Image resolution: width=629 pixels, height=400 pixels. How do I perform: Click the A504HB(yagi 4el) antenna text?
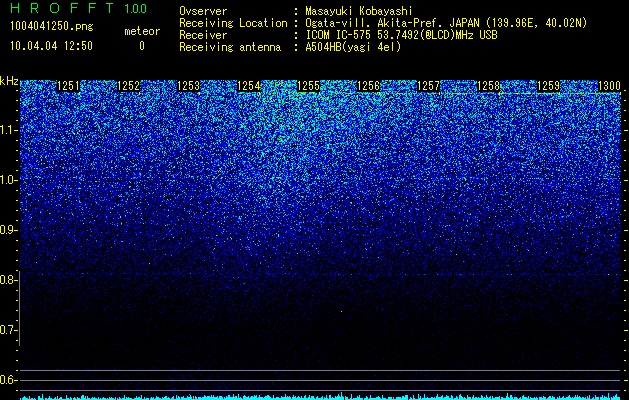pyautogui.click(x=353, y=47)
